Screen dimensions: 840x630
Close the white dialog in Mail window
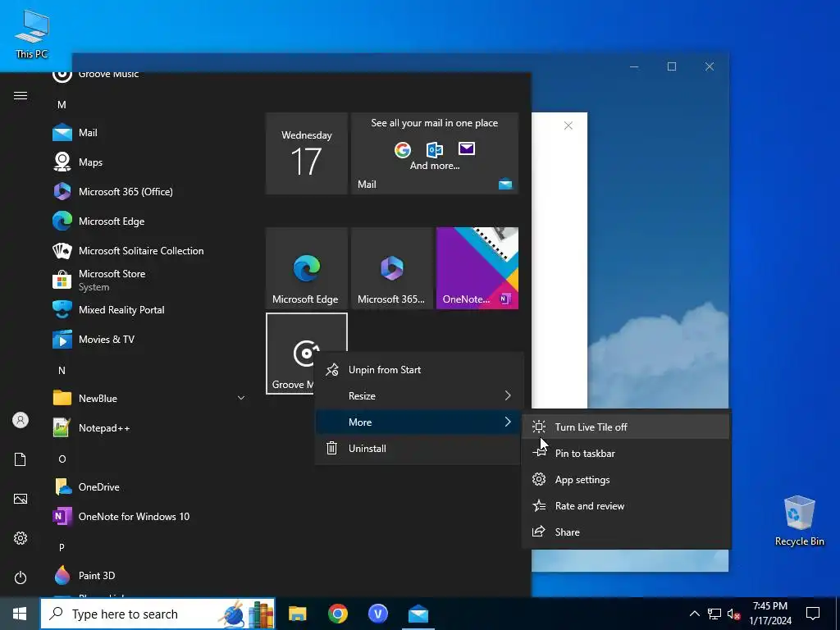tap(568, 126)
